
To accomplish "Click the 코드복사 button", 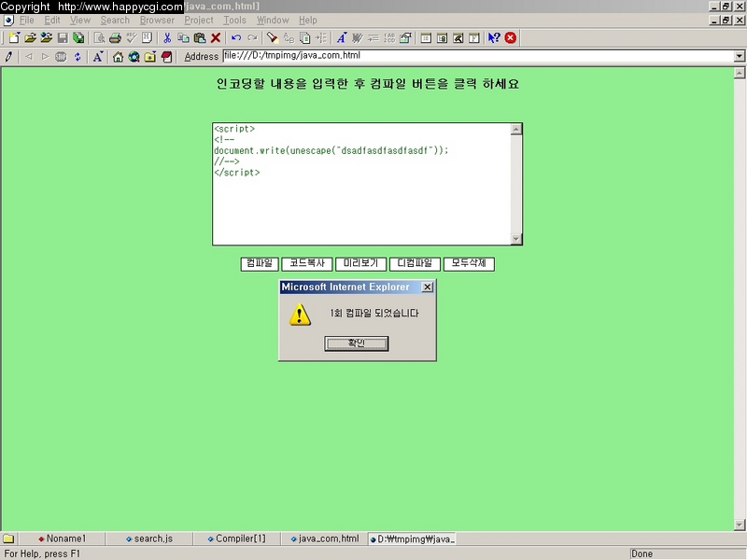I will click(x=307, y=264).
